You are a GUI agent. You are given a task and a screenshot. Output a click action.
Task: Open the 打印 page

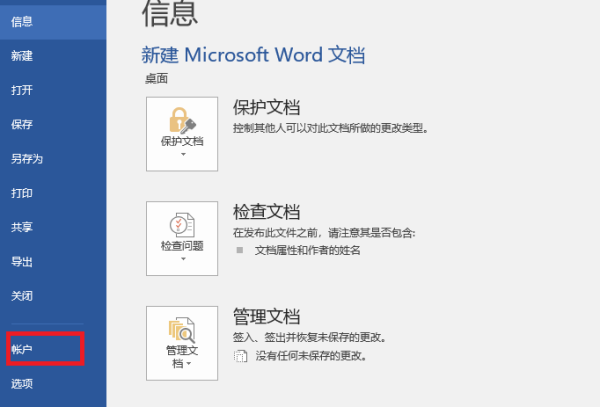pyautogui.click(x=53, y=193)
